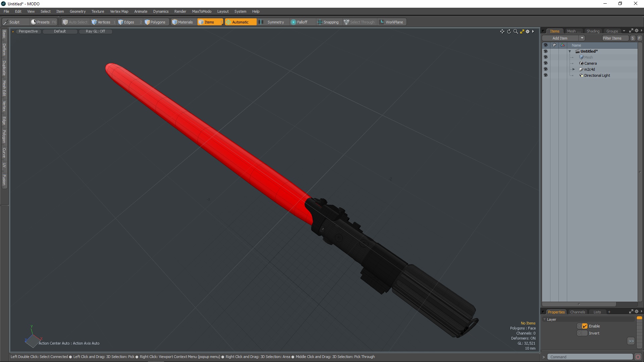Click the axis column header icon
644x362 pixels.
(562, 45)
